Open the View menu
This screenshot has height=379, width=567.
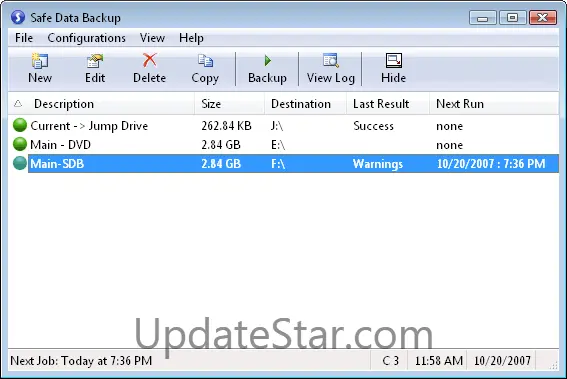(152, 38)
